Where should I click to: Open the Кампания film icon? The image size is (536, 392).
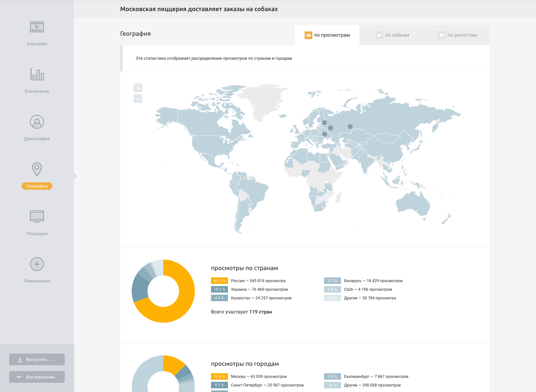point(37,27)
